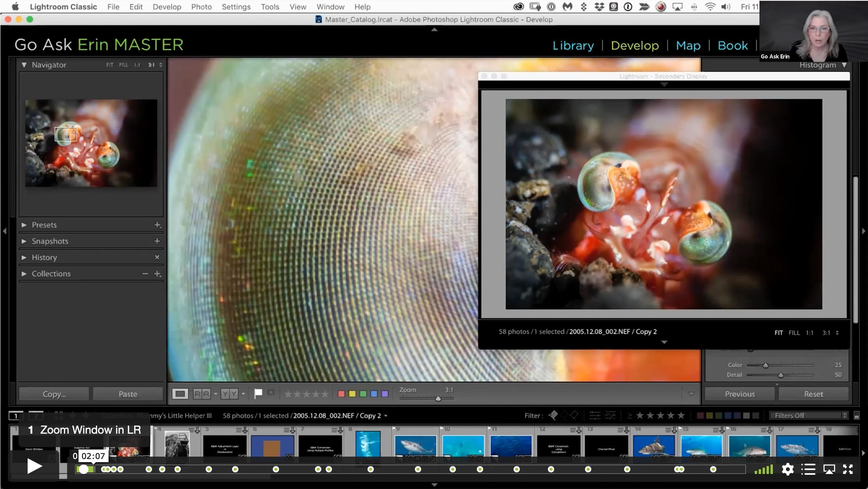Filter the filmstrip by flagged photos

coord(553,415)
